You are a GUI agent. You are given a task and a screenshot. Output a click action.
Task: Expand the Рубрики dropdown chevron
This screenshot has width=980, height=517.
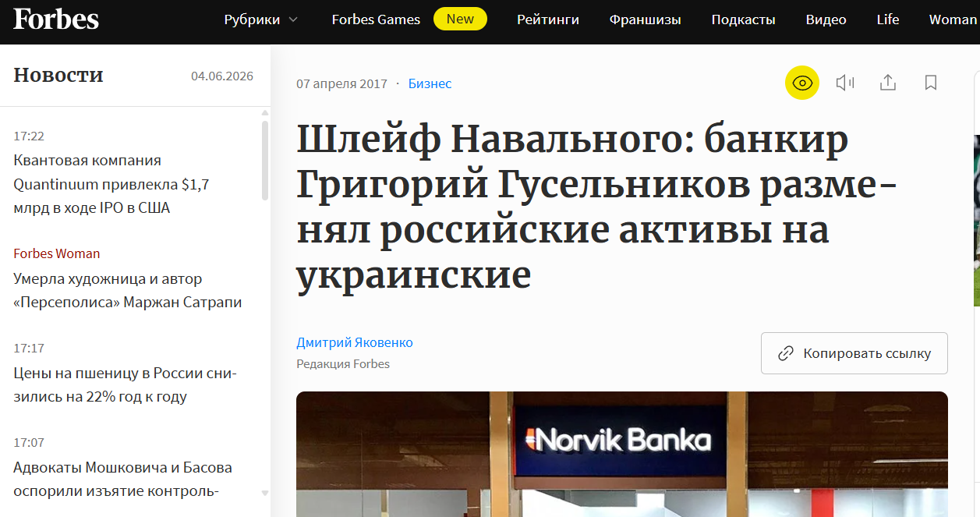pos(293,20)
